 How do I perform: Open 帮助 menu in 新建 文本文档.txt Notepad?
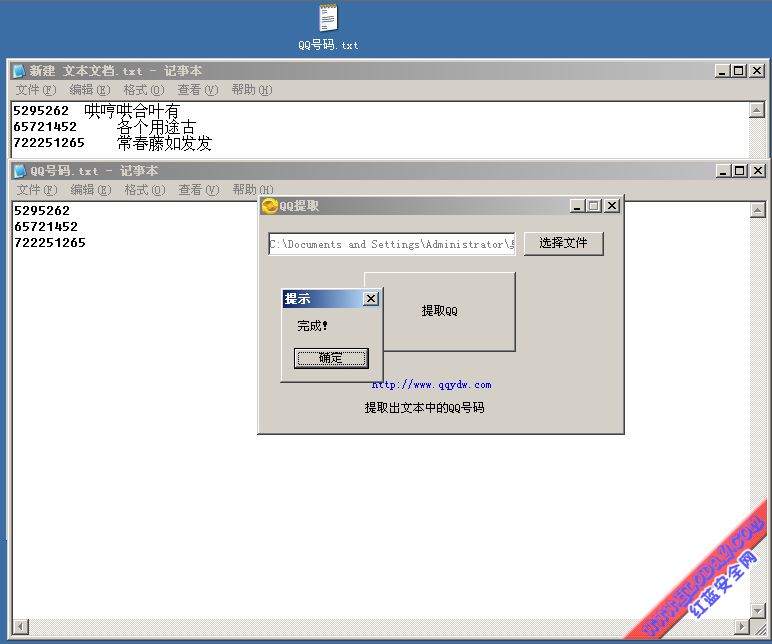tap(252, 90)
